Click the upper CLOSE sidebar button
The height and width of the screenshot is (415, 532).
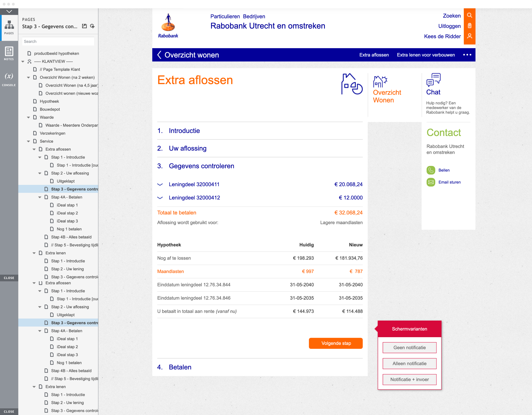point(9,278)
